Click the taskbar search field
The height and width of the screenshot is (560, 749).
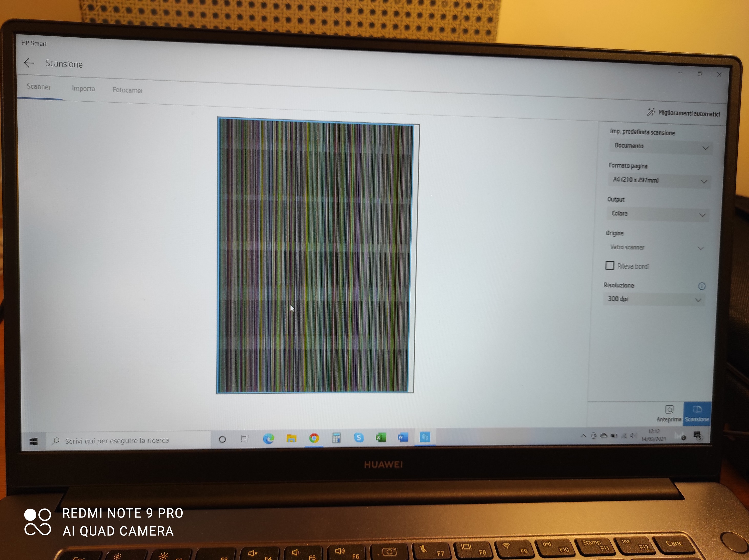[128, 440]
